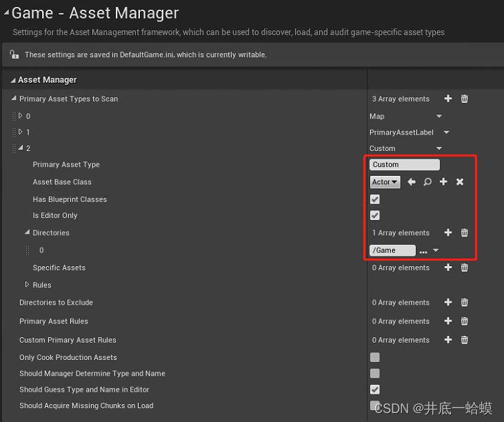
Task: Collapse array element 2
Action: click(x=21, y=148)
